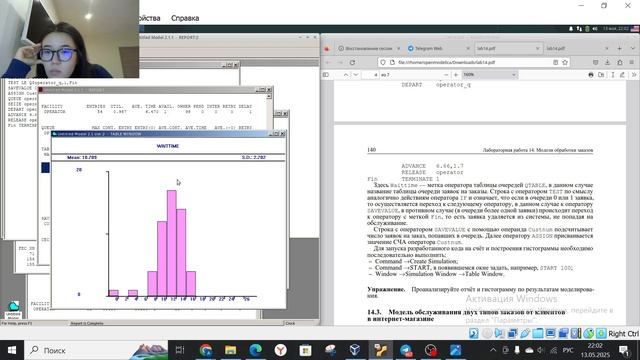Click the Mean: 10.785 value
The image size is (640, 360).
pos(82,157)
